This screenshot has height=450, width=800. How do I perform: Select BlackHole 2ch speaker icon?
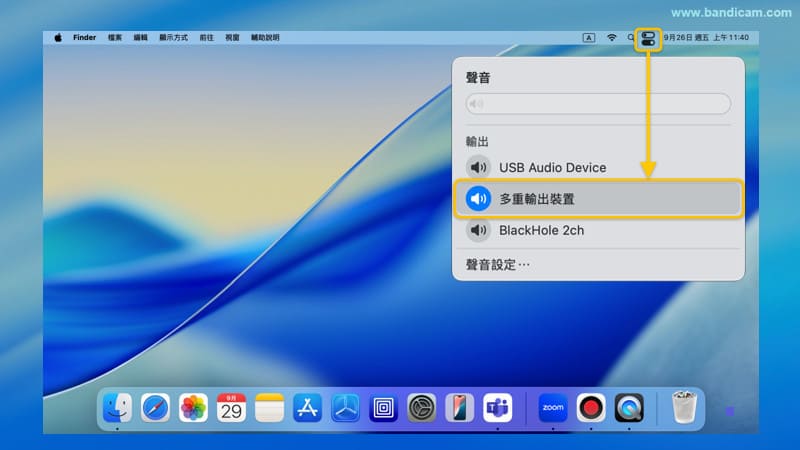[478, 230]
